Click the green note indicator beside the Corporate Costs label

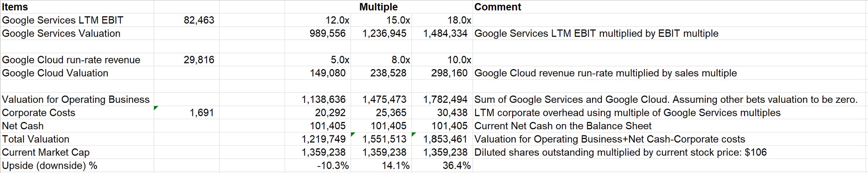click(x=156, y=107)
